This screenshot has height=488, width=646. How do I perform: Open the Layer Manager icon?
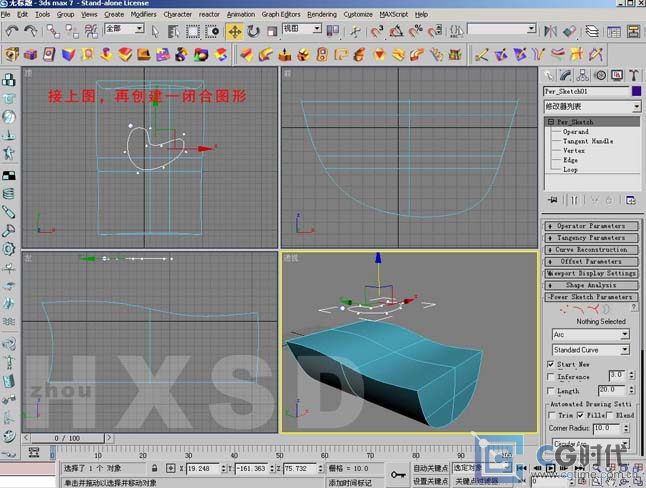(592, 31)
